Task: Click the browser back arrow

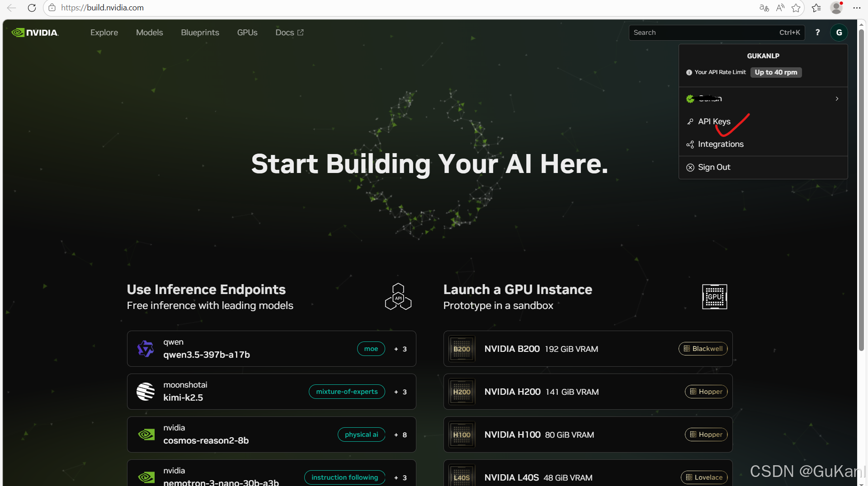Action: tap(11, 8)
